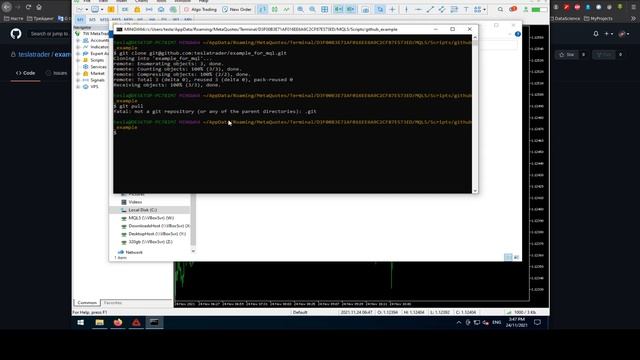Open Firefox from the taskbar
Image resolution: width=640 pixels, height=360 pixels.
[x=118, y=322]
